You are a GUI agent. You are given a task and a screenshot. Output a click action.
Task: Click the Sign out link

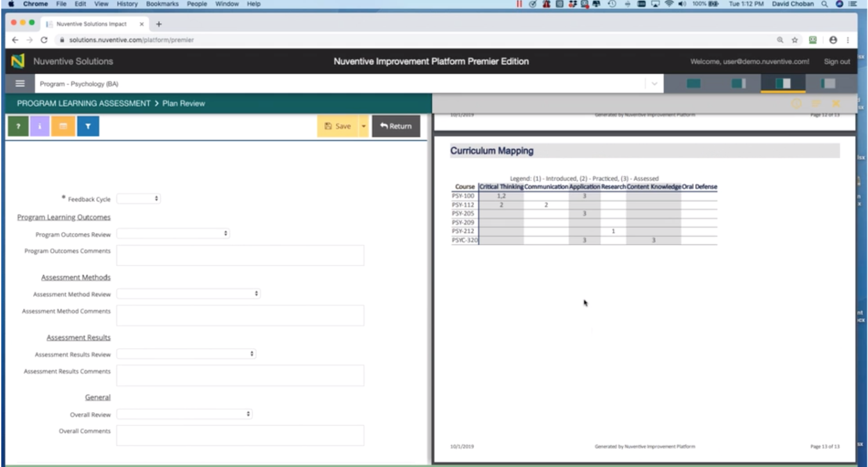click(837, 61)
